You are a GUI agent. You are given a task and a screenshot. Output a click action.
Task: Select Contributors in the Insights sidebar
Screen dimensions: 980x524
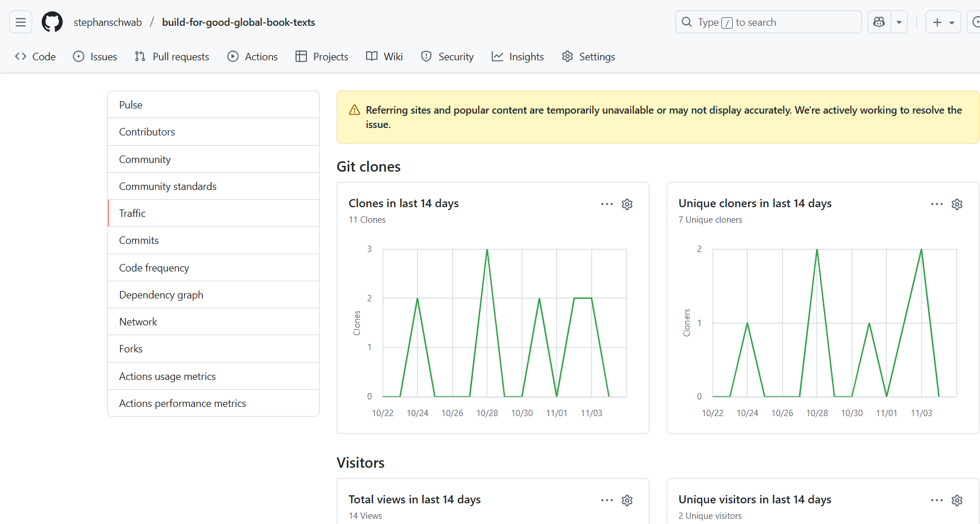point(147,132)
